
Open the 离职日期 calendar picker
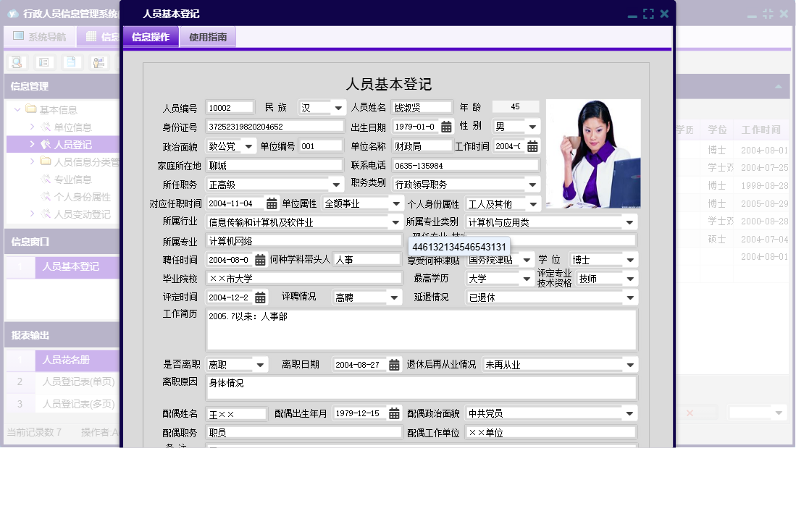tap(393, 365)
